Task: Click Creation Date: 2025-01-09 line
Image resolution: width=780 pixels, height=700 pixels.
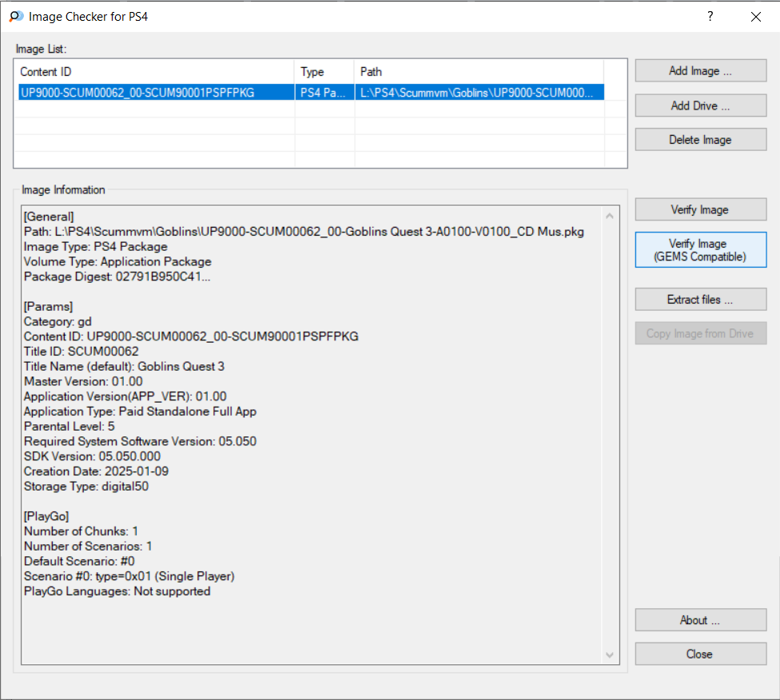Action: pos(96,471)
